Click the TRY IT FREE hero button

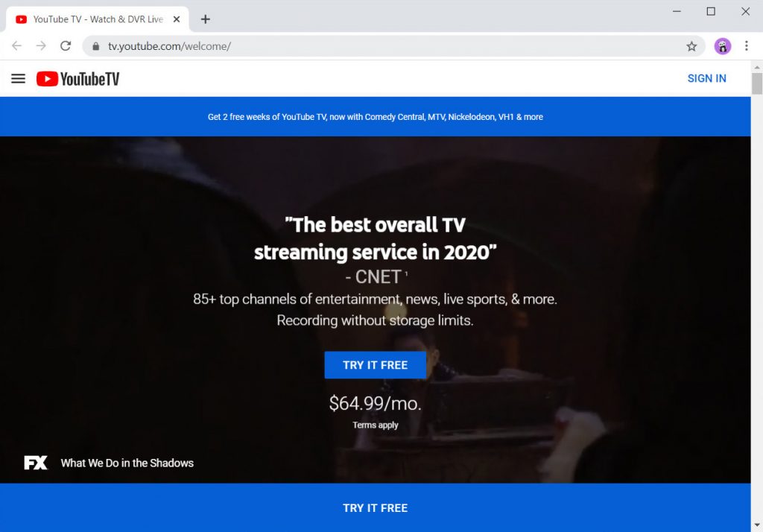[x=376, y=365]
